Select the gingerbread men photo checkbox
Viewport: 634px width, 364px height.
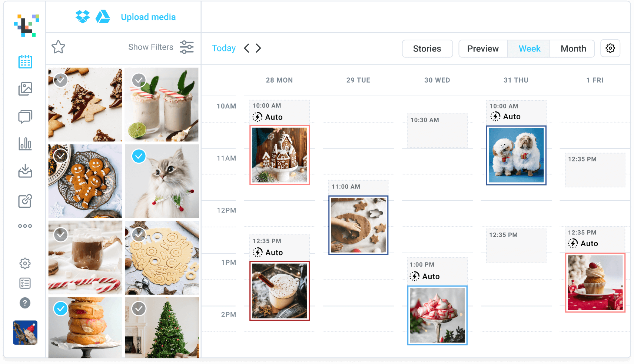coord(61,156)
